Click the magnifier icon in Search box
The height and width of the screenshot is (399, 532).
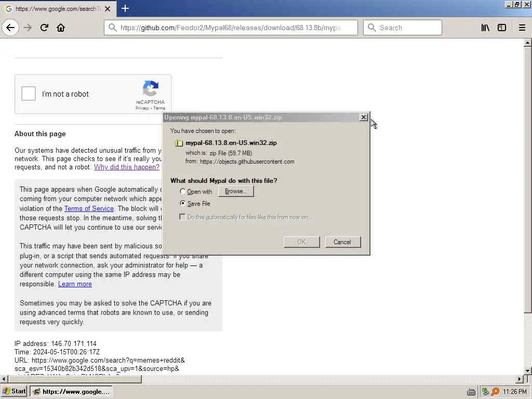[371, 28]
